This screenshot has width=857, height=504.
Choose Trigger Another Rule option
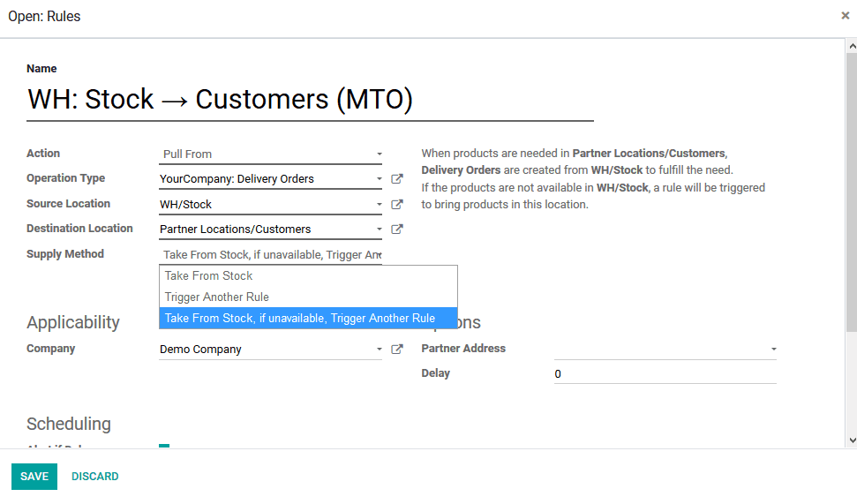tap(308, 297)
